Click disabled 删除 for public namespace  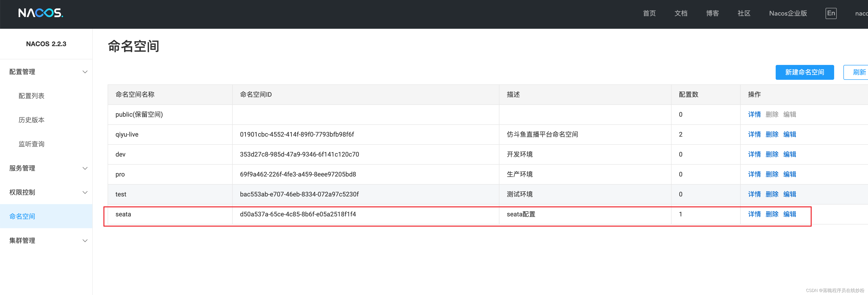click(x=772, y=115)
